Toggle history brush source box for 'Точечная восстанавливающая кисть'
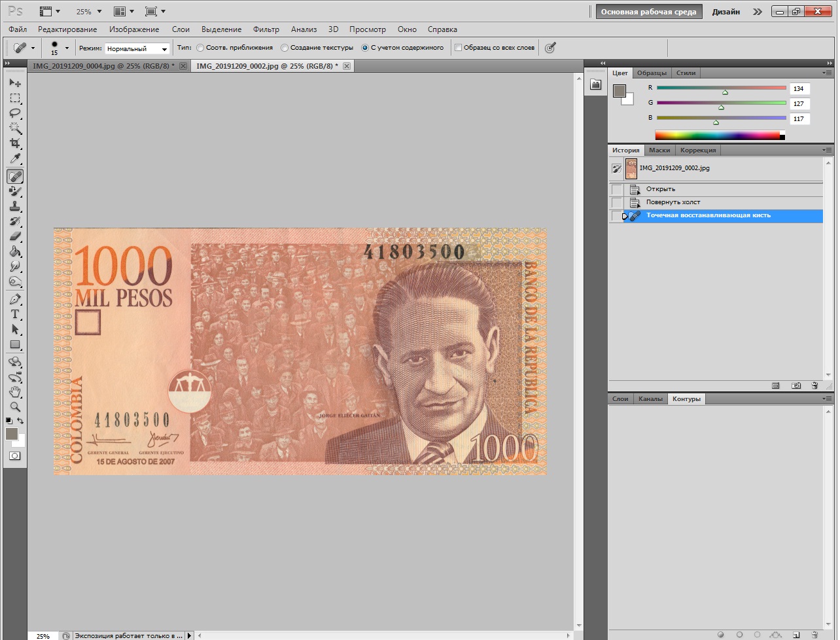The height and width of the screenshot is (640, 840). (x=616, y=215)
